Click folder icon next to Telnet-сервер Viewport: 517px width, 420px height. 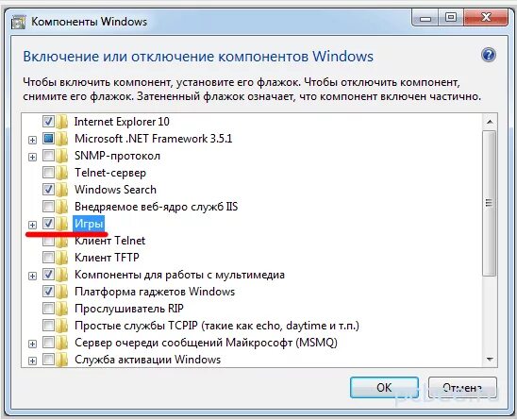[62, 173]
